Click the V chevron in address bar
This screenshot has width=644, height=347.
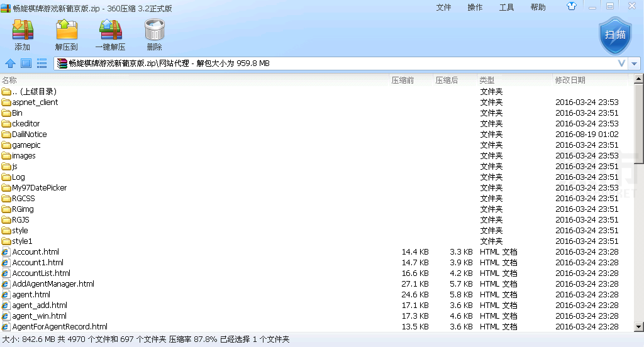pyautogui.click(x=622, y=63)
